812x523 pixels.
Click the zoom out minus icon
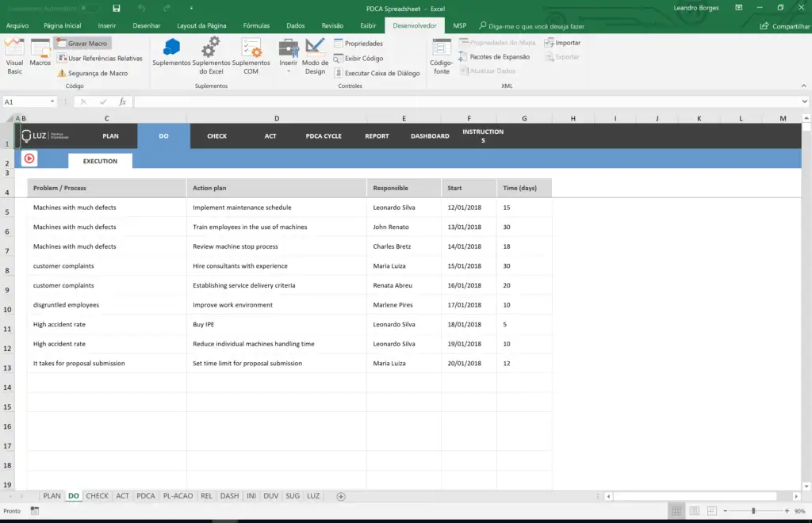pos(726,510)
